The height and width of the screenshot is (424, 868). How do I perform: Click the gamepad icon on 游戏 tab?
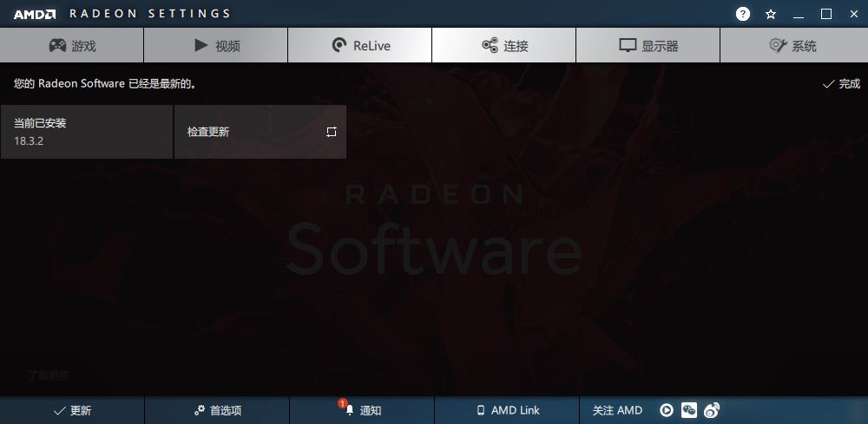click(57, 45)
